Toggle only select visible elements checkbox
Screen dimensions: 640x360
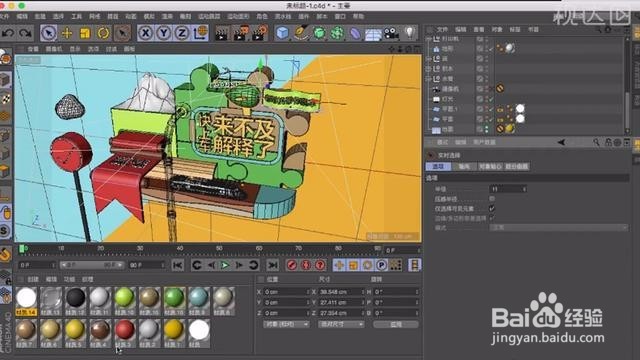[492, 208]
